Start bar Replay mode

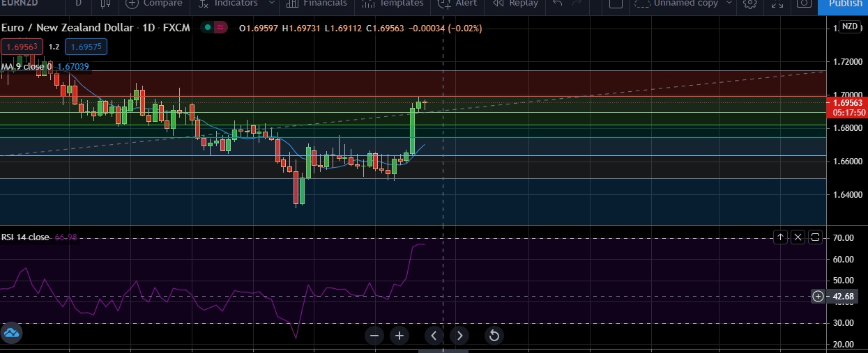click(x=515, y=3)
